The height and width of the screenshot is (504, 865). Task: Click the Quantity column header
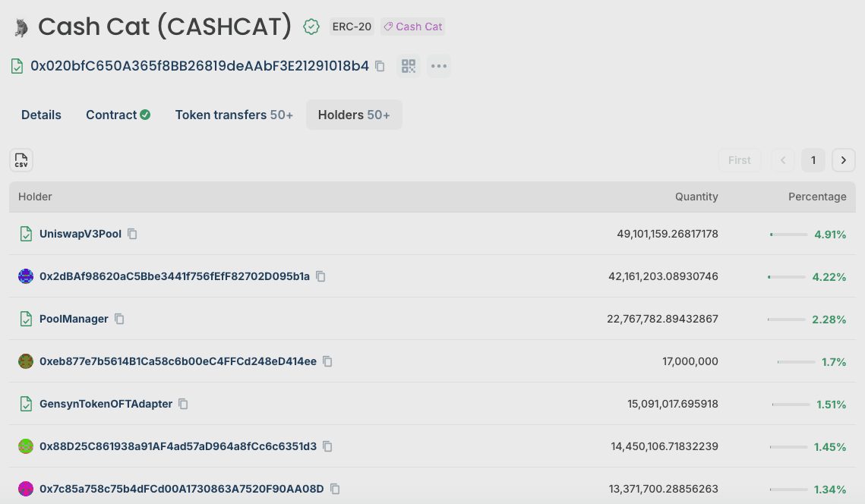[x=696, y=197]
